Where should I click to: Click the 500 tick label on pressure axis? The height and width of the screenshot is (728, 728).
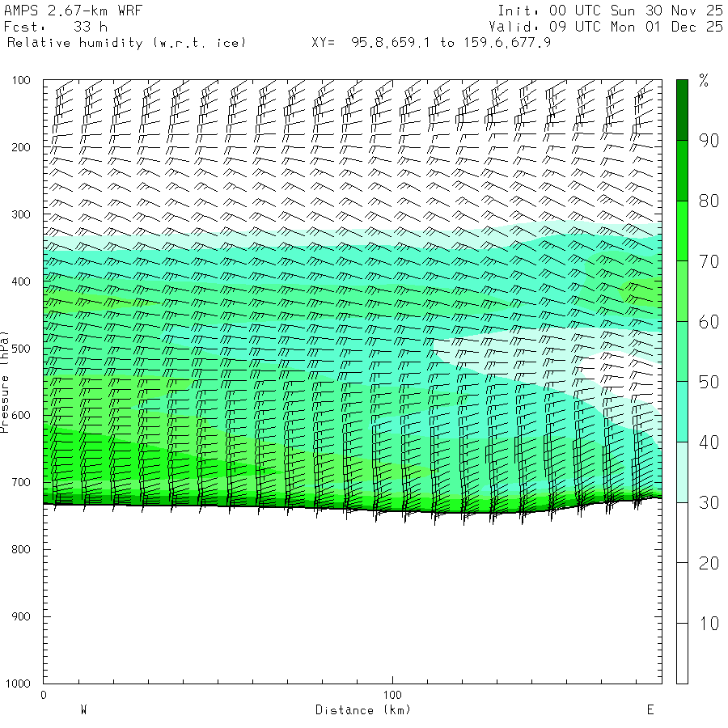tap(21, 349)
